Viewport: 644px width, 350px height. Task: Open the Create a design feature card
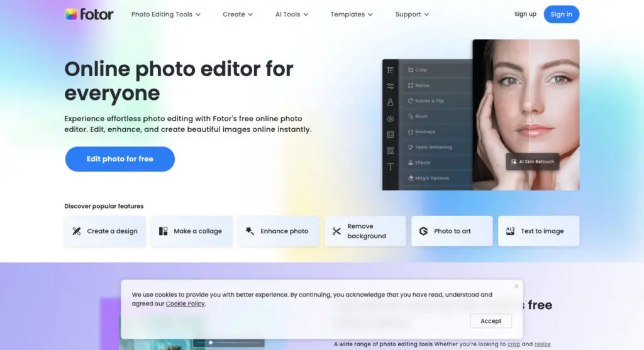click(x=105, y=231)
